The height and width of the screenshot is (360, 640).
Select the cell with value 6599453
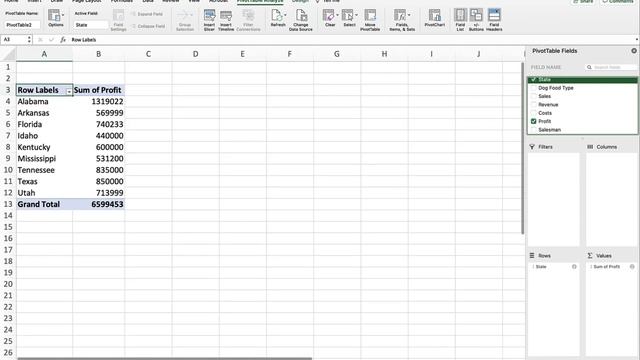(99, 204)
